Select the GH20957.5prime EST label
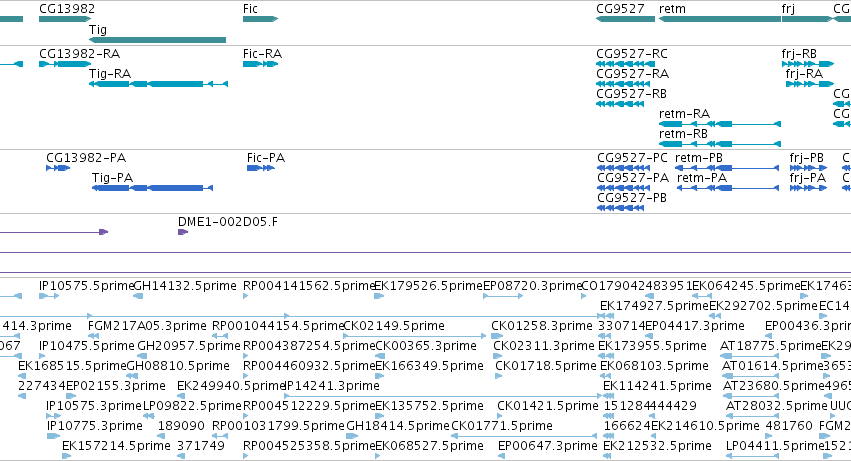The image size is (851, 461). (x=188, y=346)
